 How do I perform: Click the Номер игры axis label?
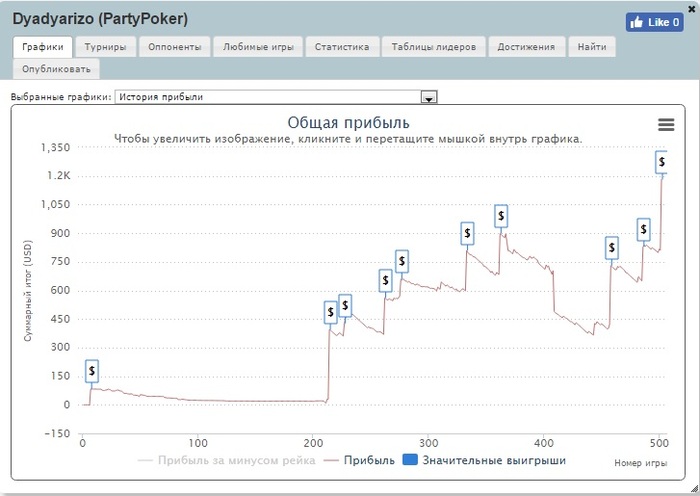coord(640,463)
